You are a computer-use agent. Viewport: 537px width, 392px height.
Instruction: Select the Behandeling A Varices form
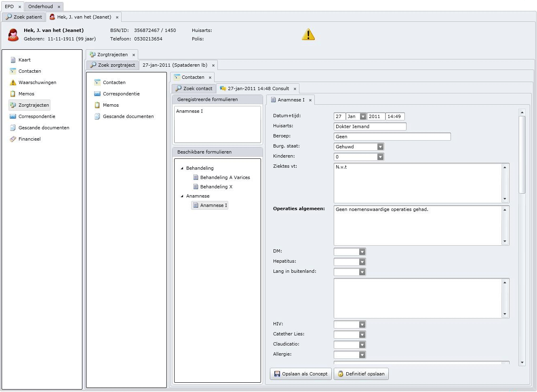pos(225,177)
